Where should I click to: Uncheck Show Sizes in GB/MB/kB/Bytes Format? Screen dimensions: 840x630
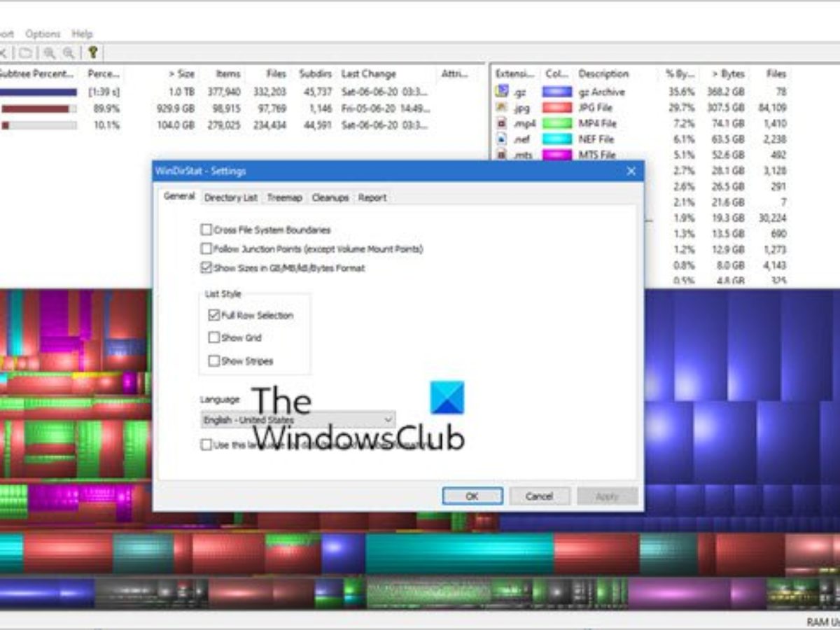click(x=206, y=267)
